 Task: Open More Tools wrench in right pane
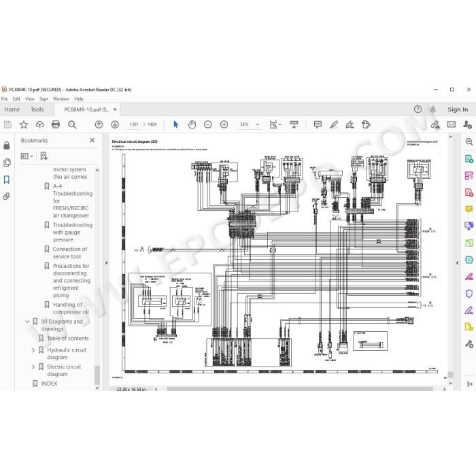[469, 343]
